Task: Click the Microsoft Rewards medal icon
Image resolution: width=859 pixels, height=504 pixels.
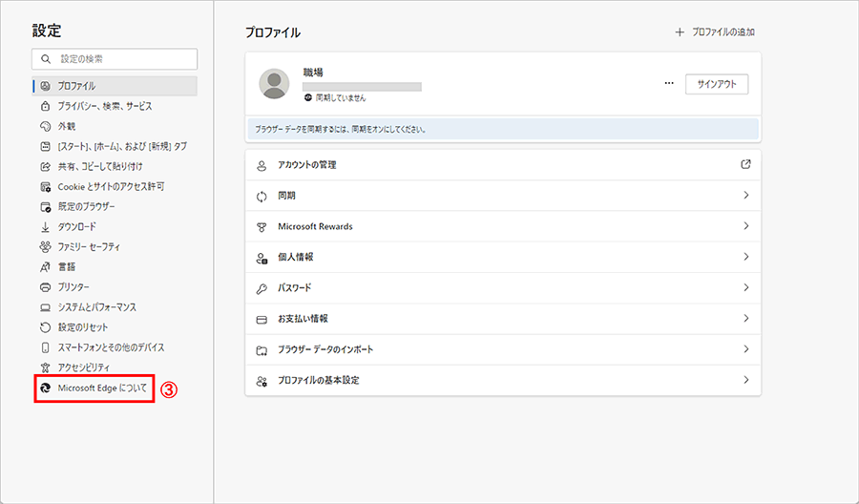Action: coord(262,227)
